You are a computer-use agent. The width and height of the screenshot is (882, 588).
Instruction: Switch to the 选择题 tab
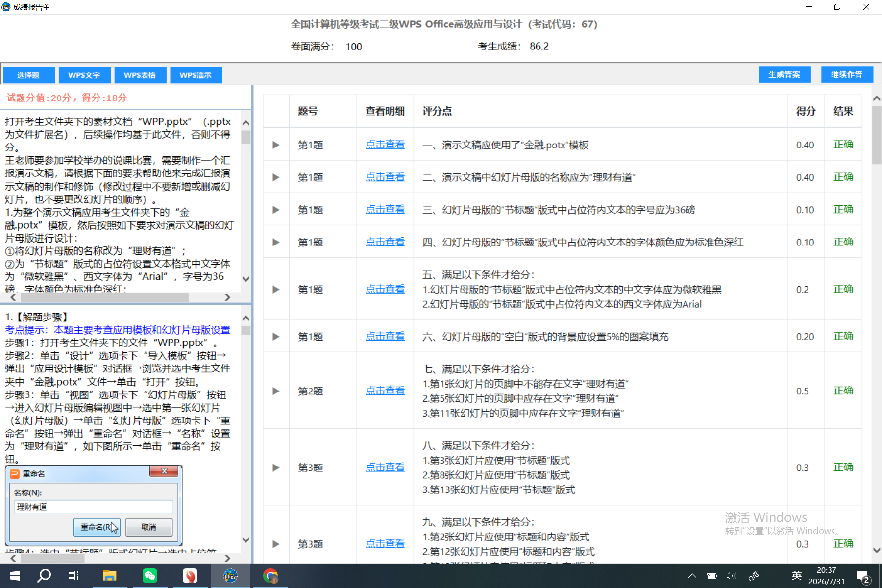[x=28, y=75]
